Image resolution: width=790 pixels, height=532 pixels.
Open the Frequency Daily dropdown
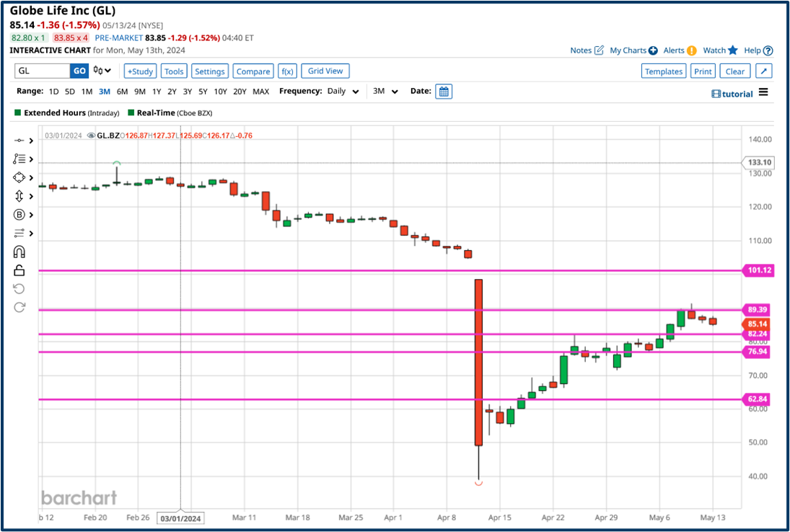coord(343,92)
